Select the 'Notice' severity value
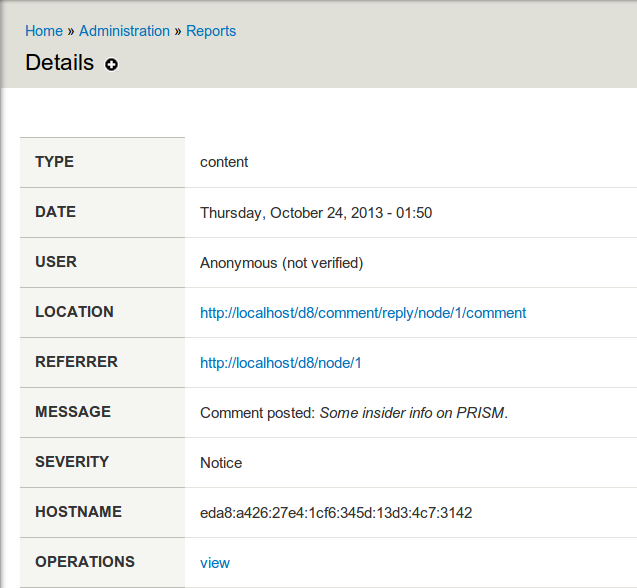The height and width of the screenshot is (588, 637). (221, 463)
